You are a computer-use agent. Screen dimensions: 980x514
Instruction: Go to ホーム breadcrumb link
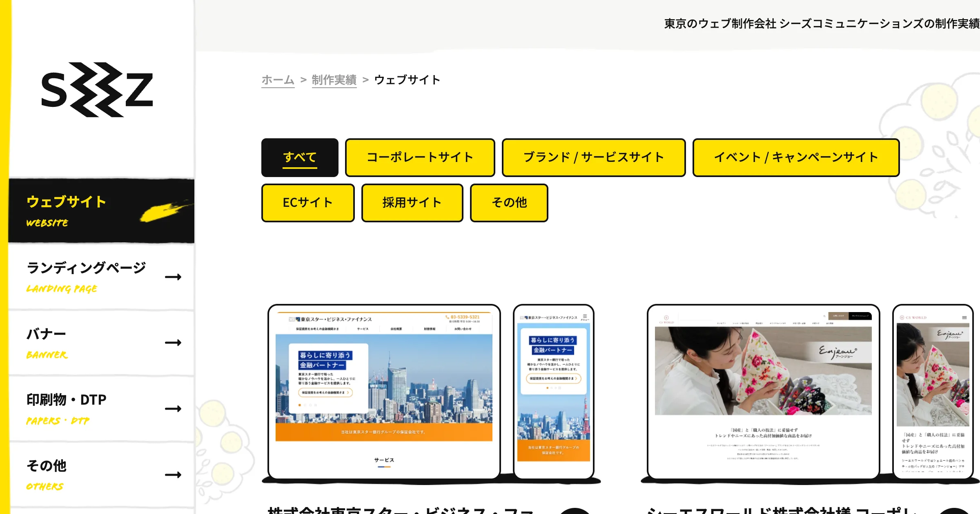pyautogui.click(x=278, y=80)
